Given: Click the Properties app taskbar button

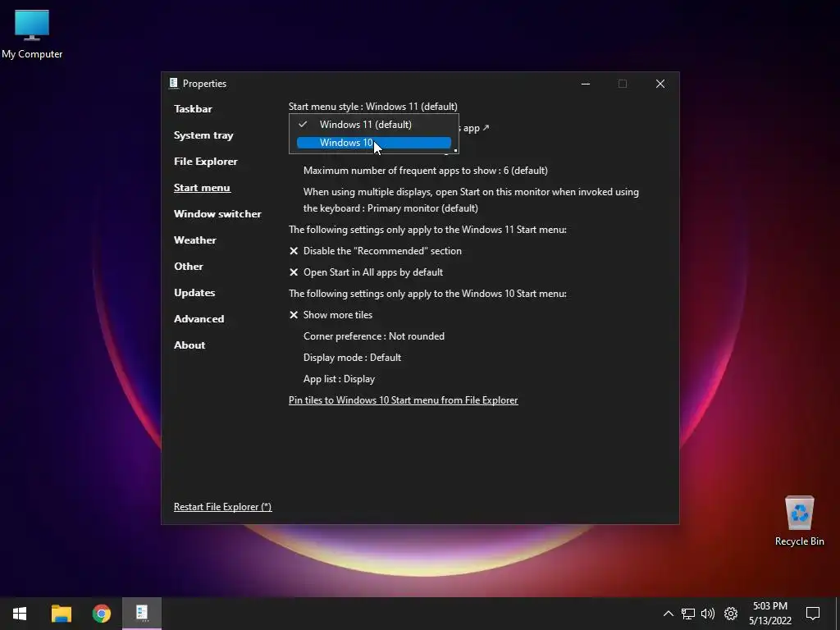Looking at the screenshot, I should (142, 614).
